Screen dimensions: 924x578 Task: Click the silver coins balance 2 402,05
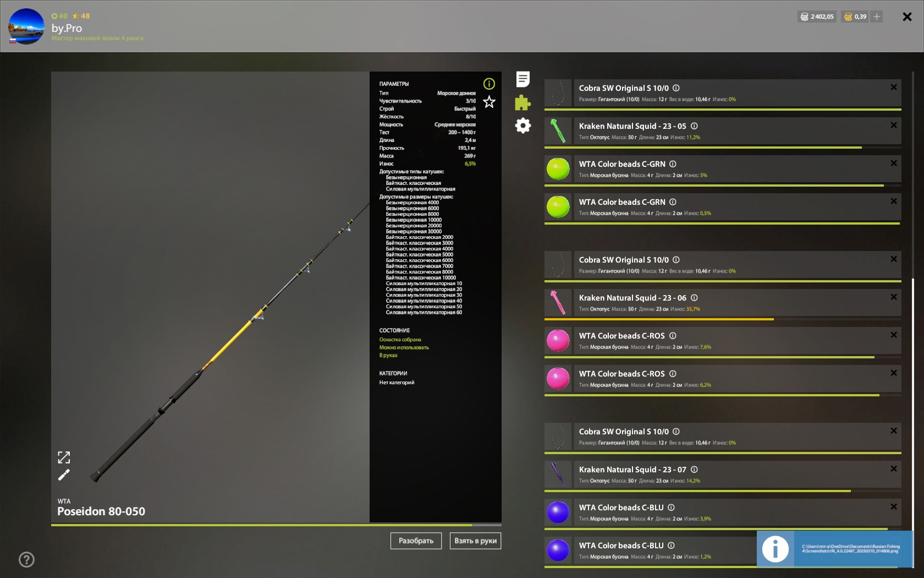tap(817, 17)
